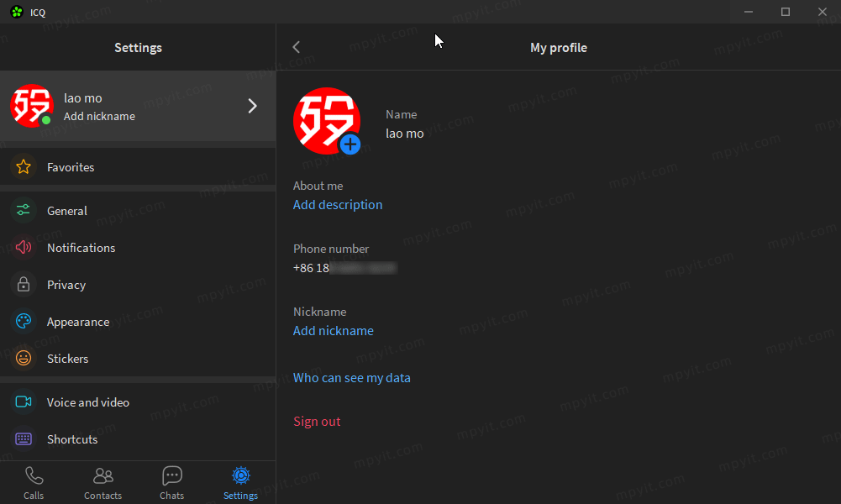Go back using the left arrow
This screenshot has height=504, width=841.
[296, 47]
